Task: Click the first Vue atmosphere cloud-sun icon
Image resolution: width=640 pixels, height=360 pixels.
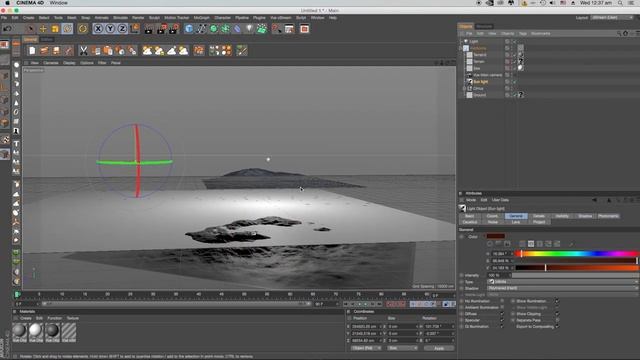Action: pyautogui.click(x=147, y=51)
